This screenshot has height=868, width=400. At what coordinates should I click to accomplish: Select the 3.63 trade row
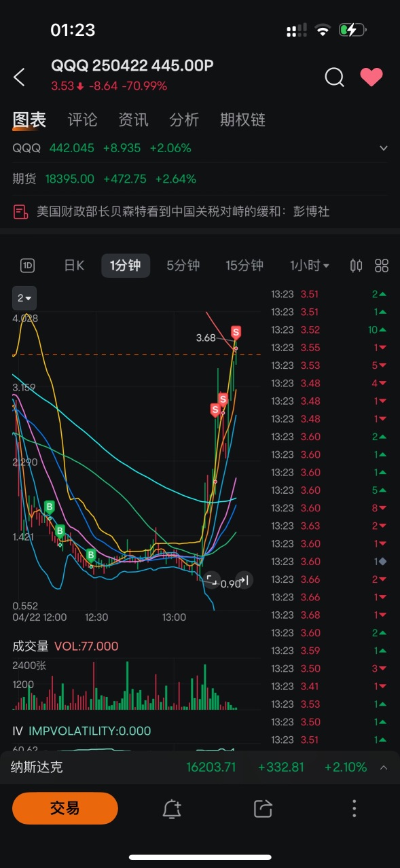(329, 526)
